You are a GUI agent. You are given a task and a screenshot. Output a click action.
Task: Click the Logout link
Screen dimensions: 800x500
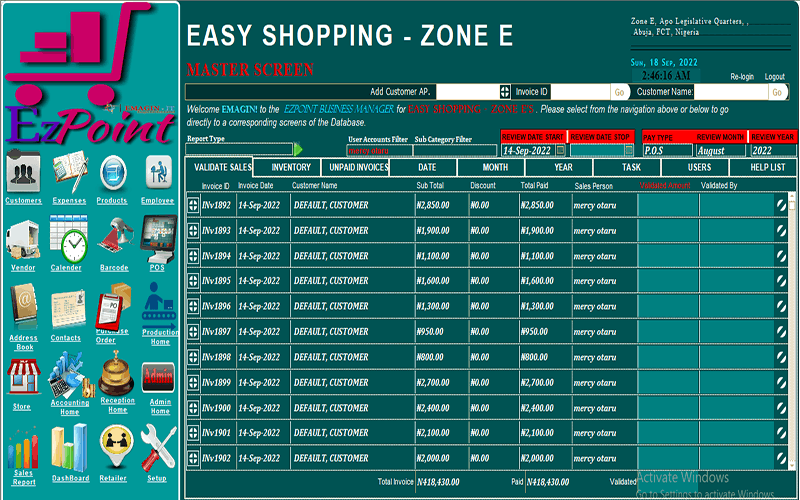point(774,77)
